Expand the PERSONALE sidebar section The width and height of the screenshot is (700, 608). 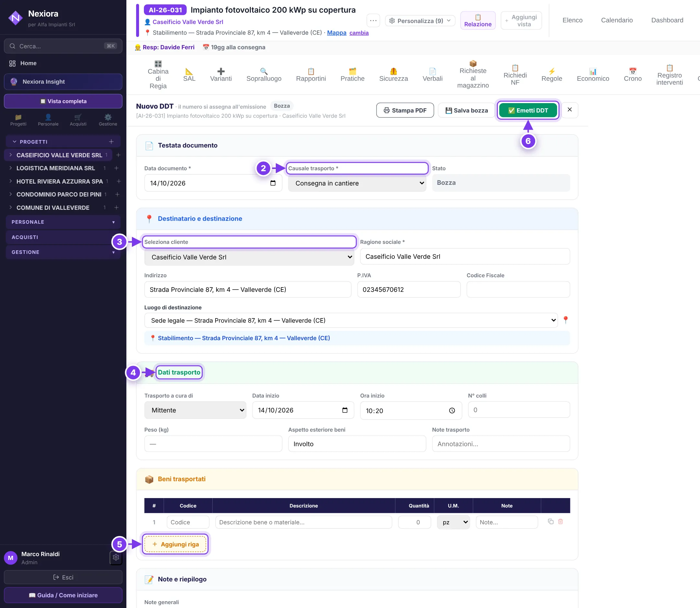click(x=63, y=222)
